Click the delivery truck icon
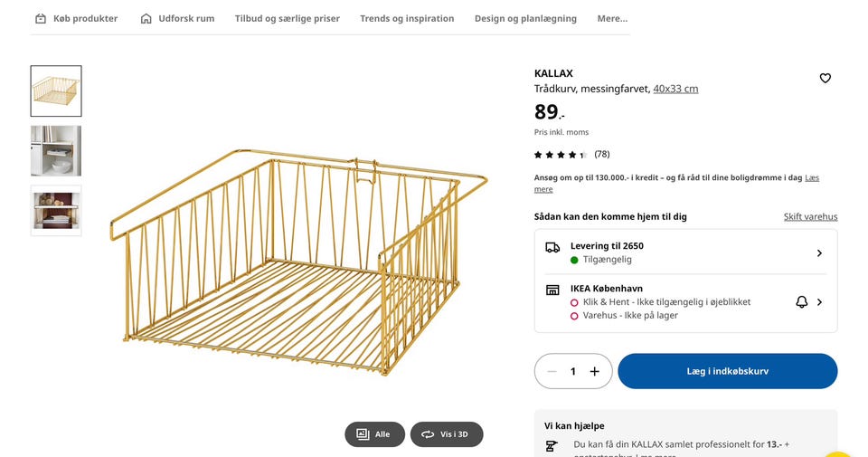The width and height of the screenshot is (868, 457). pos(552,247)
